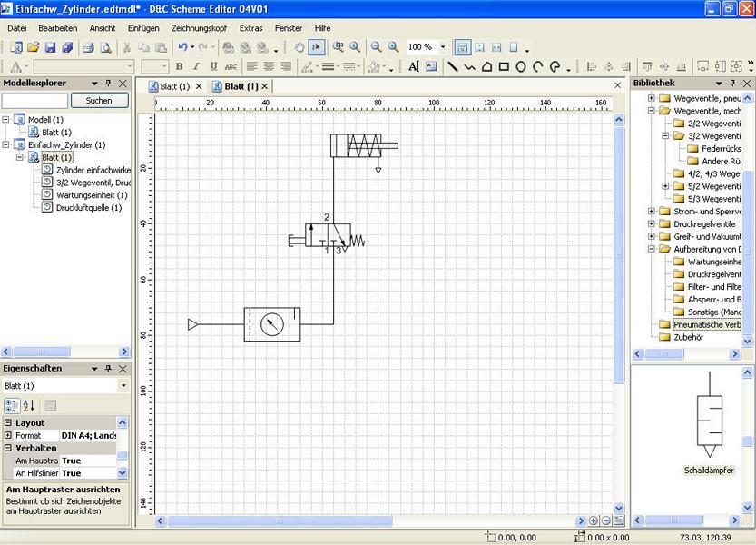The width and height of the screenshot is (756, 545).
Task: Expand the Format property row
Action: point(8,435)
